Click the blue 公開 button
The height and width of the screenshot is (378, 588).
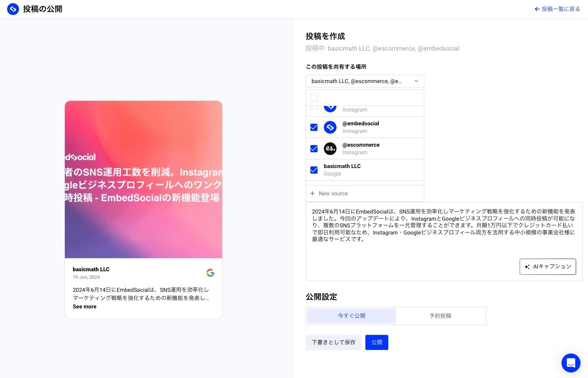377,342
